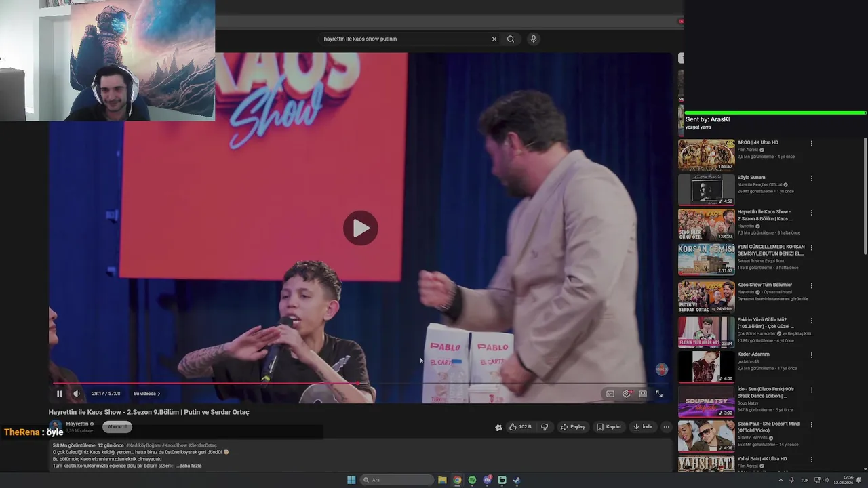Enter fullscreen mode in player
The image size is (868, 488).
pyautogui.click(x=659, y=394)
